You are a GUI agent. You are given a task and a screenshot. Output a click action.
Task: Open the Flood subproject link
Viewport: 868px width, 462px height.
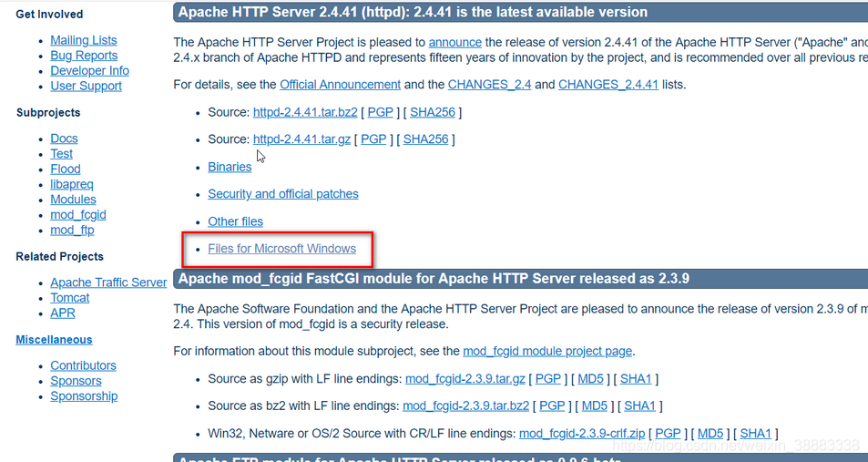pyautogui.click(x=66, y=169)
